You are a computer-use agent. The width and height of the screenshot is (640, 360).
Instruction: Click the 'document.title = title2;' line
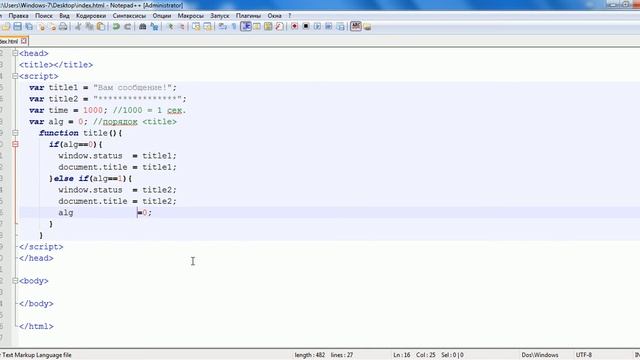pyautogui.click(x=117, y=201)
